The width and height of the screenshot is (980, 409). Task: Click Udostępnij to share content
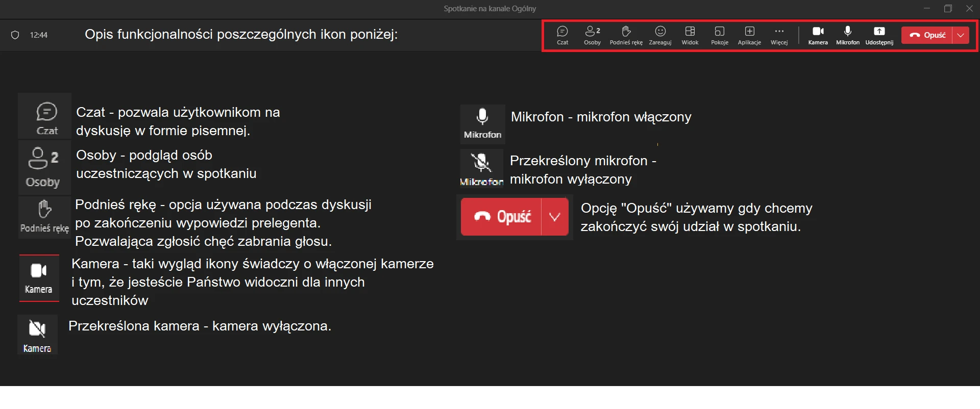[x=879, y=35]
